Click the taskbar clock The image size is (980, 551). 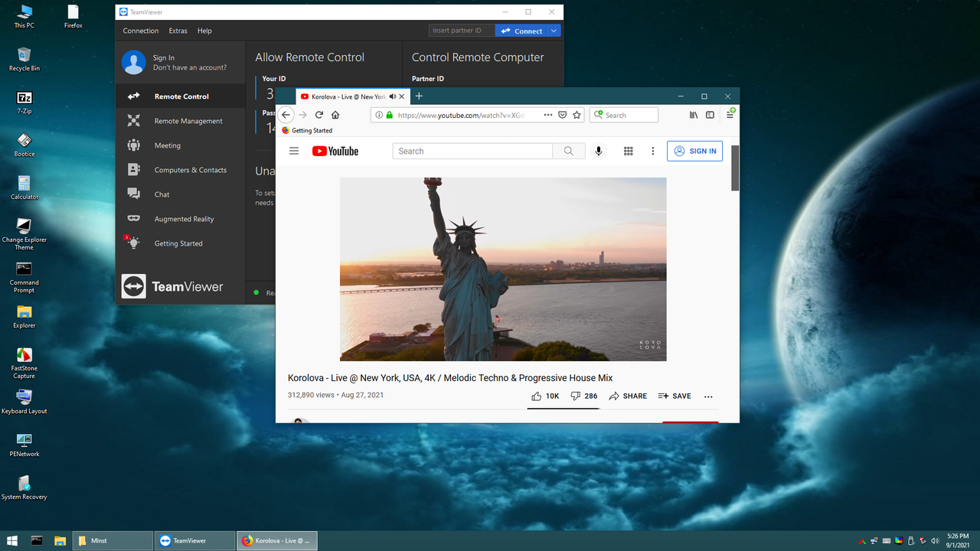[958, 540]
